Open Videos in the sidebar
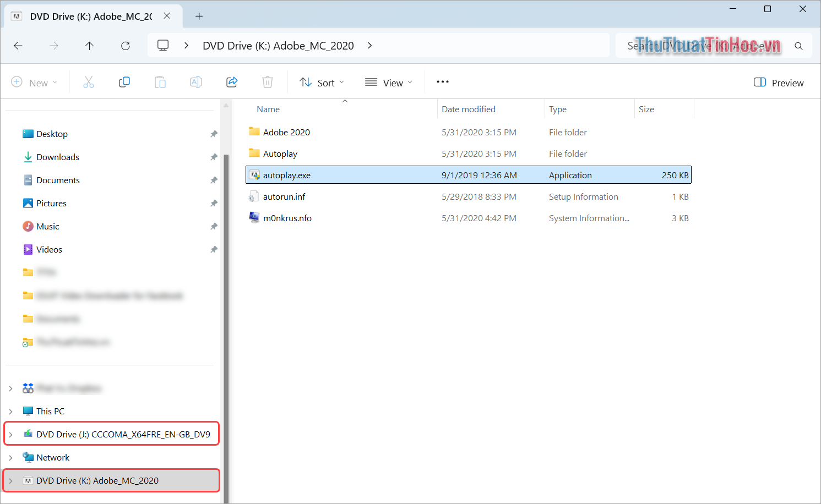Screen dimensions: 821x504 point(49,249)
